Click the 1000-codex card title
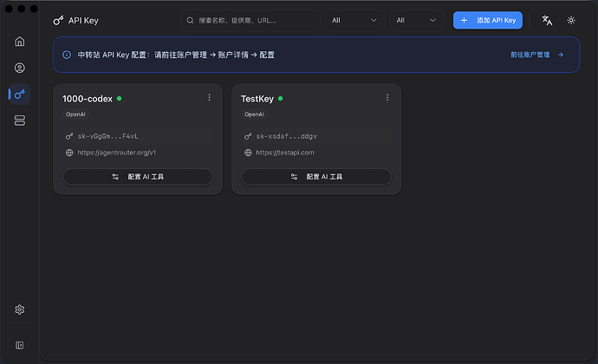598x364 pixels. (x=88, y=99)
